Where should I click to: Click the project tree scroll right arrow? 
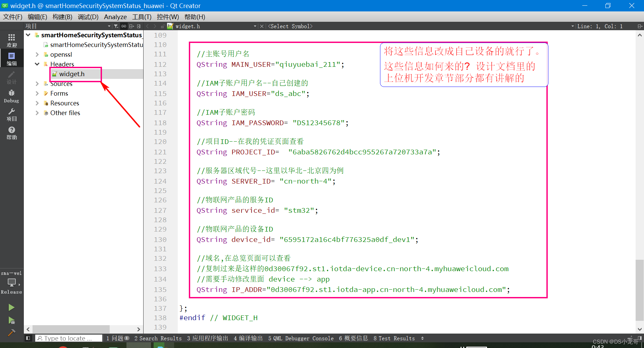point(139,329)
